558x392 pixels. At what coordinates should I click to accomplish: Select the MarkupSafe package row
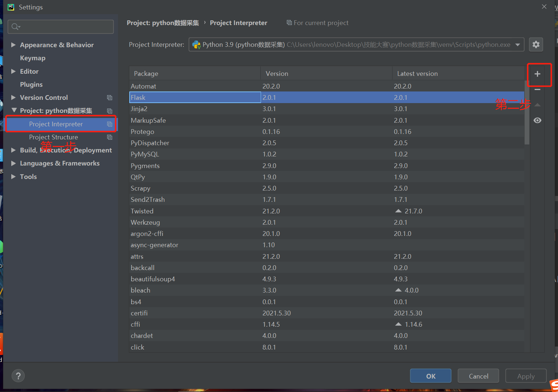click(x=327, y=121)
